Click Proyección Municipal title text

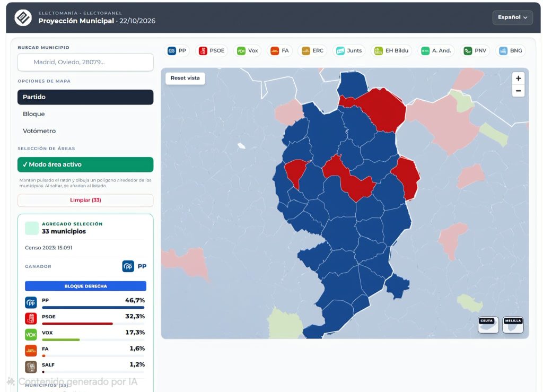click(x=76, y=21)
